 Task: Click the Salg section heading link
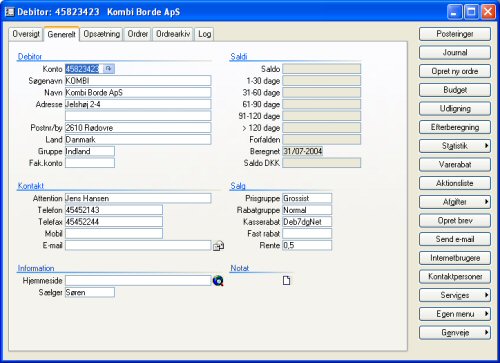[238, 186]
